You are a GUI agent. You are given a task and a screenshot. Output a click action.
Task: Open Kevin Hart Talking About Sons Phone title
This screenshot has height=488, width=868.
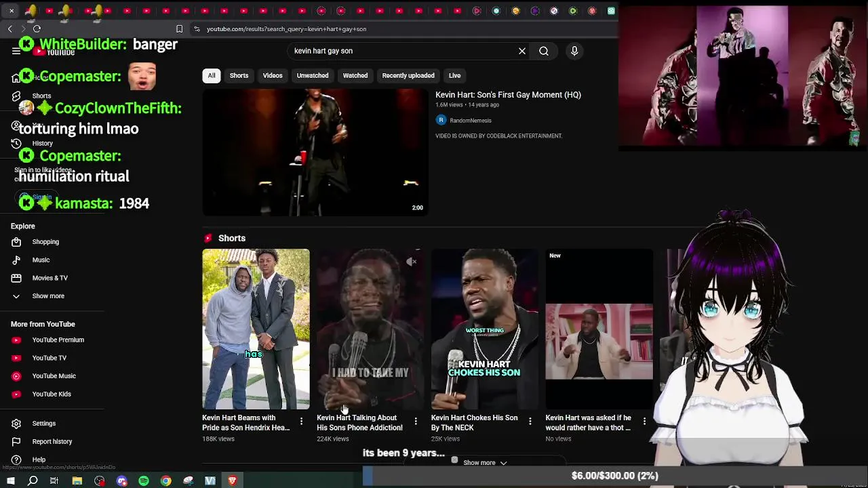(359, 423)
